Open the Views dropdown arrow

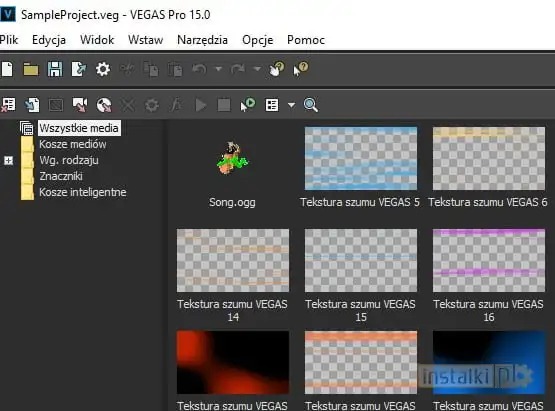point(291,105)
